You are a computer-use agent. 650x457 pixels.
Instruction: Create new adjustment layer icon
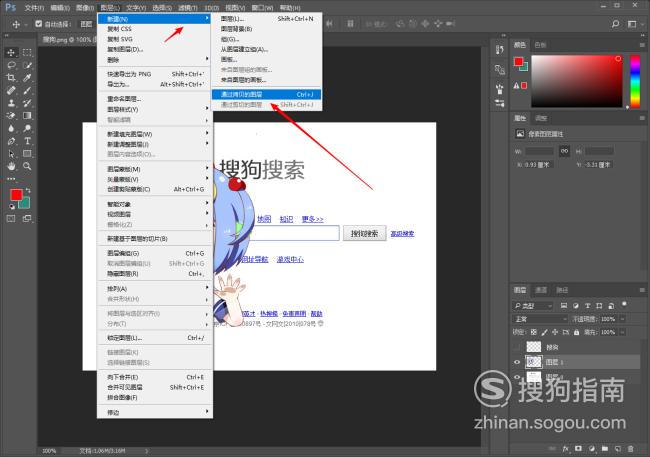592,449
